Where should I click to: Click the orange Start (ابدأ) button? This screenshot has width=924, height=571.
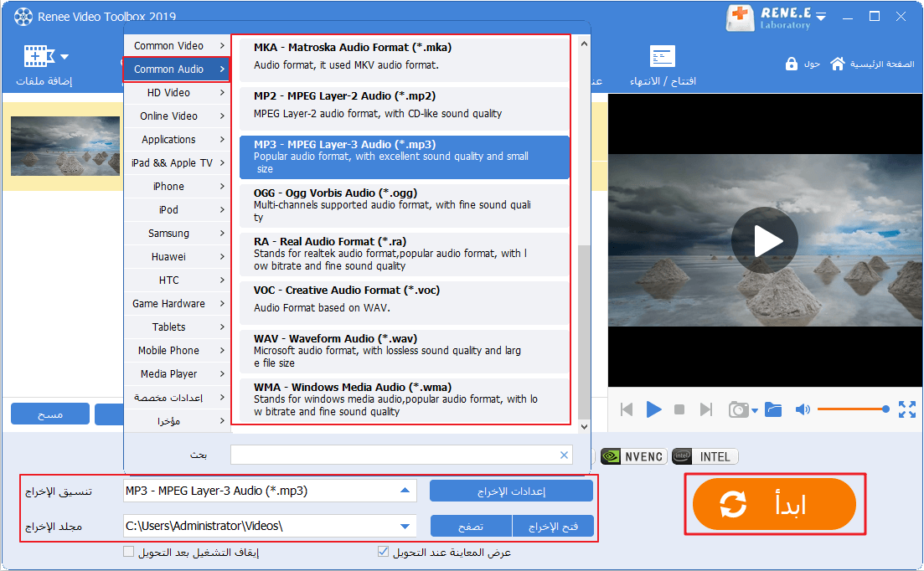tap(774, 504)
